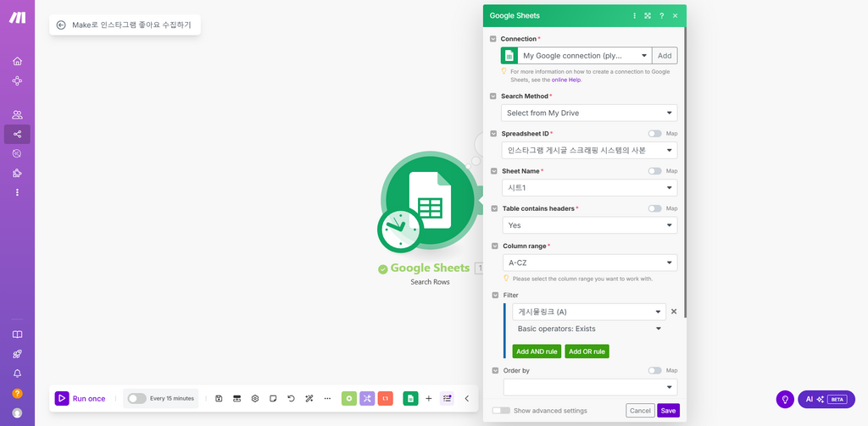Open the orange Help question mark icon
868x426 pixels.
click(17, 393)
